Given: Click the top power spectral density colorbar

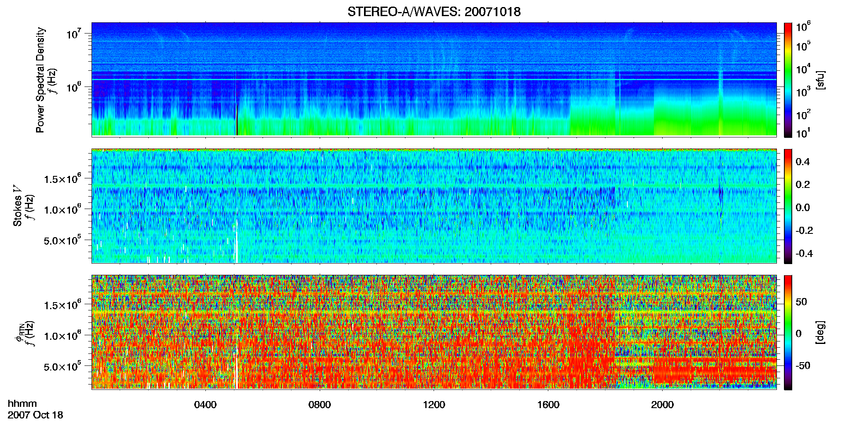Looking at the screenshot, I should tap(788, 80).
